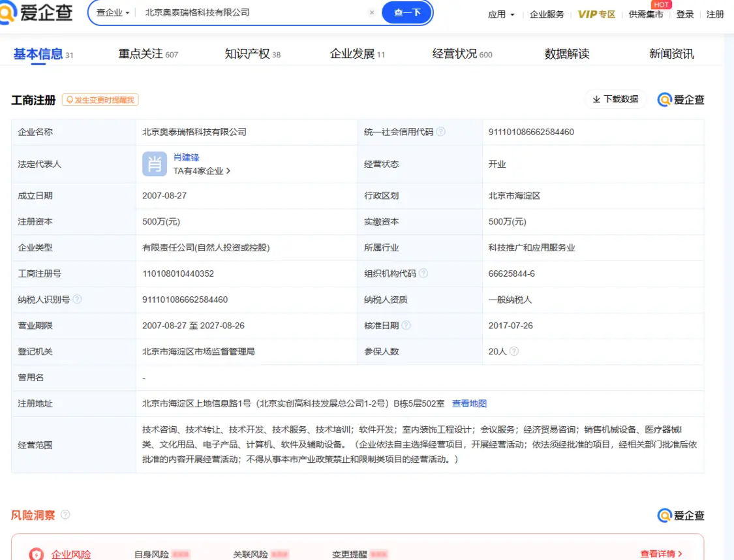Focus the company name search field
Screen dimensions: 734x560
252,12
